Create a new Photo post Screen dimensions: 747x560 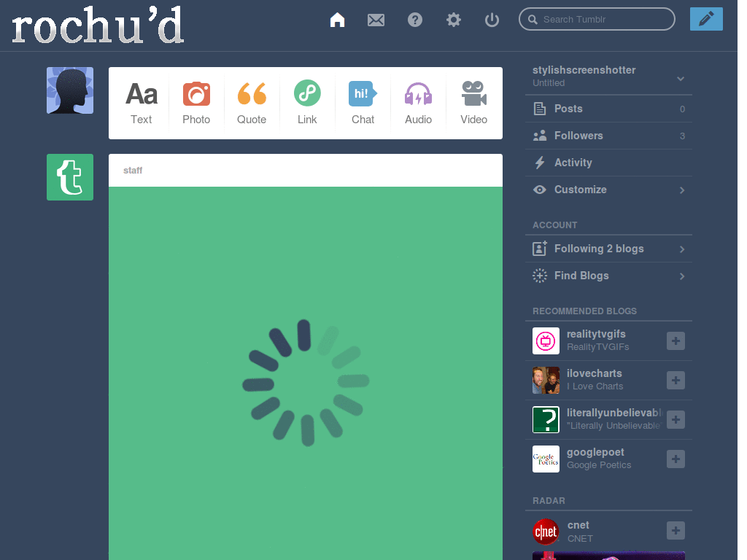pyautogui.click(x=196, y=104)
